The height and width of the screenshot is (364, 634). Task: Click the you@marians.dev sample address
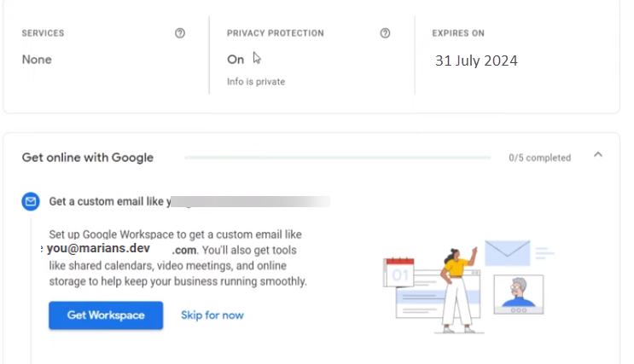98,248
